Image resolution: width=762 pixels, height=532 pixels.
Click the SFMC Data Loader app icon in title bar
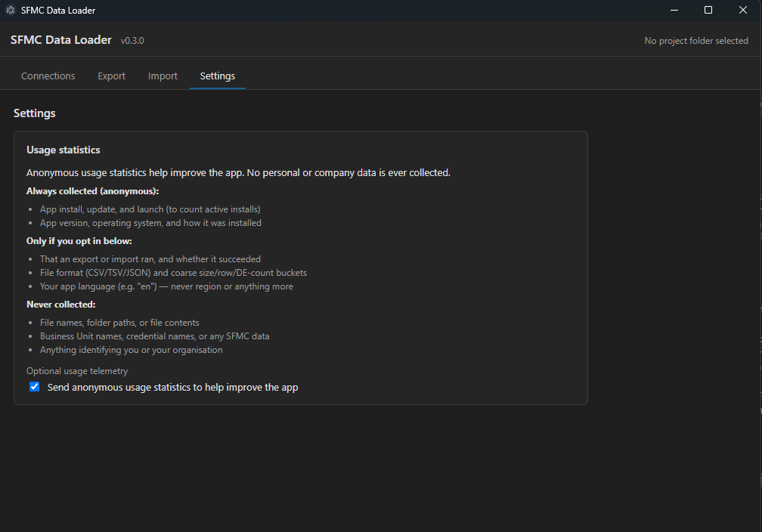click(x=11, y=11)
